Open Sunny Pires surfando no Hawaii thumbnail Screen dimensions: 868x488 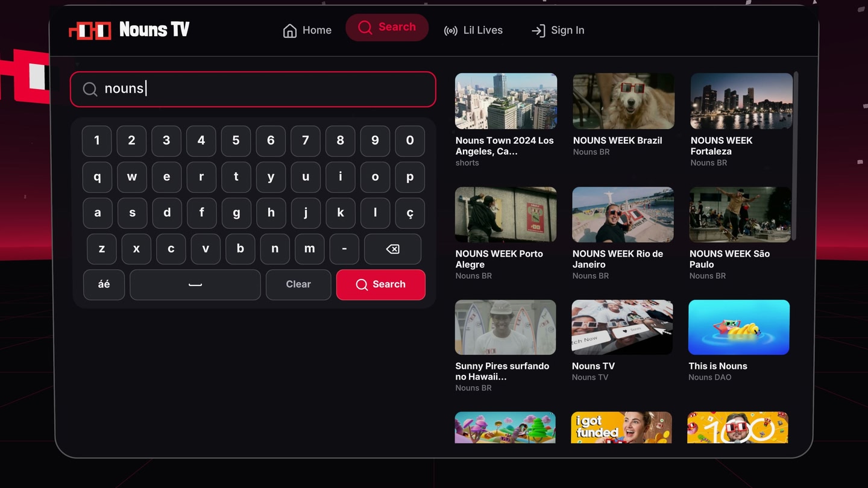[505, 327]
